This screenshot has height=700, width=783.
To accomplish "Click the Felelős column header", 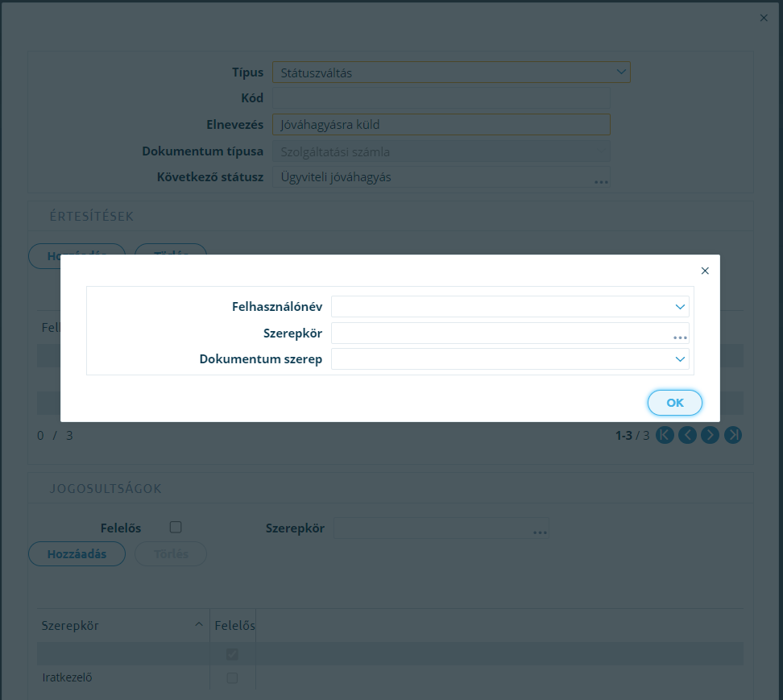I will (234, 625).
